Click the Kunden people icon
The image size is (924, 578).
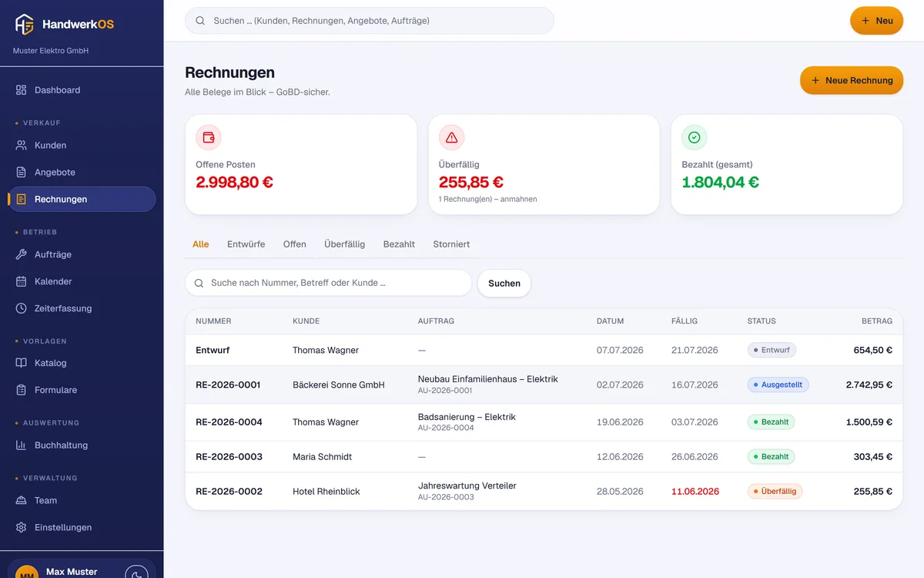(x=22, y=145)
